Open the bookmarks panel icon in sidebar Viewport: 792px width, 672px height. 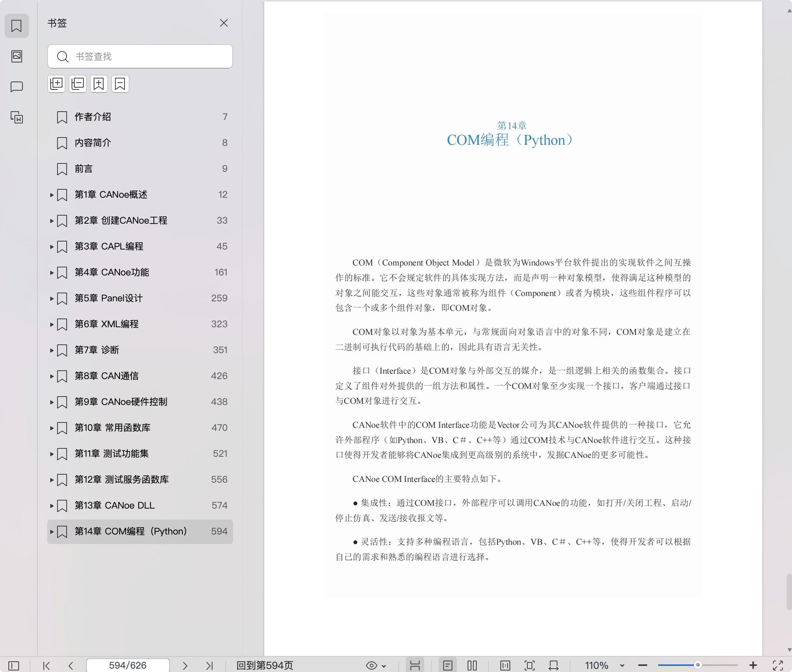16,26
